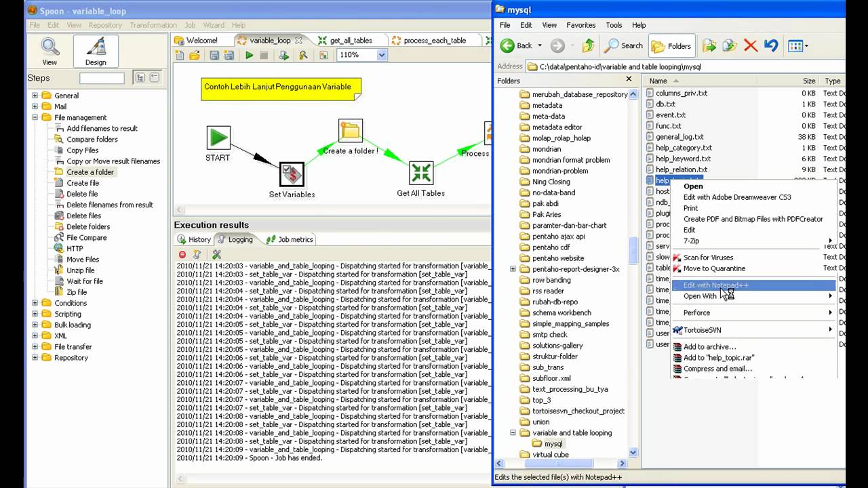The width and height of the screenshot is (868, 488).
Task: Open the 7-Zip submenu
Action: point(752,241)
